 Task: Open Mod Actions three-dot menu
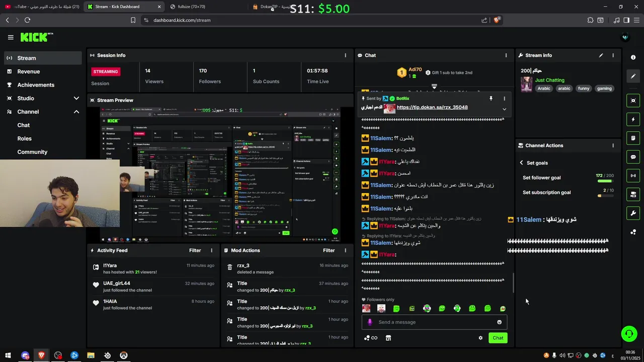pos(345,250)
